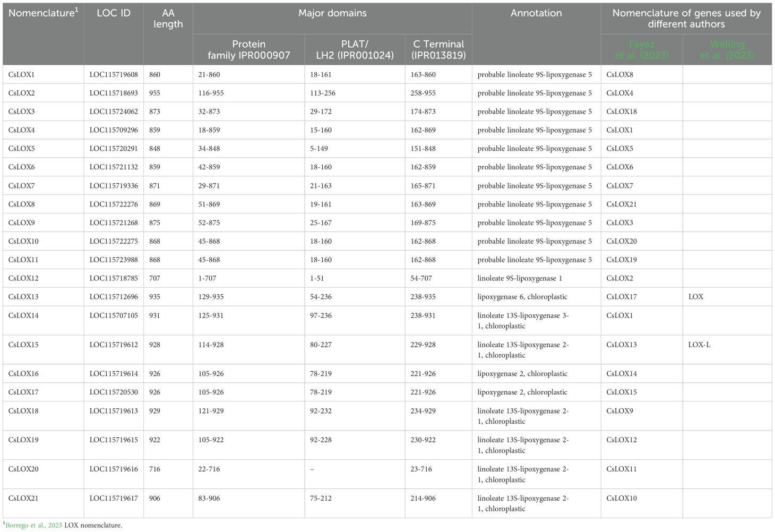
Task: Click C Terminal range 54-707
Action: point(421,279)
